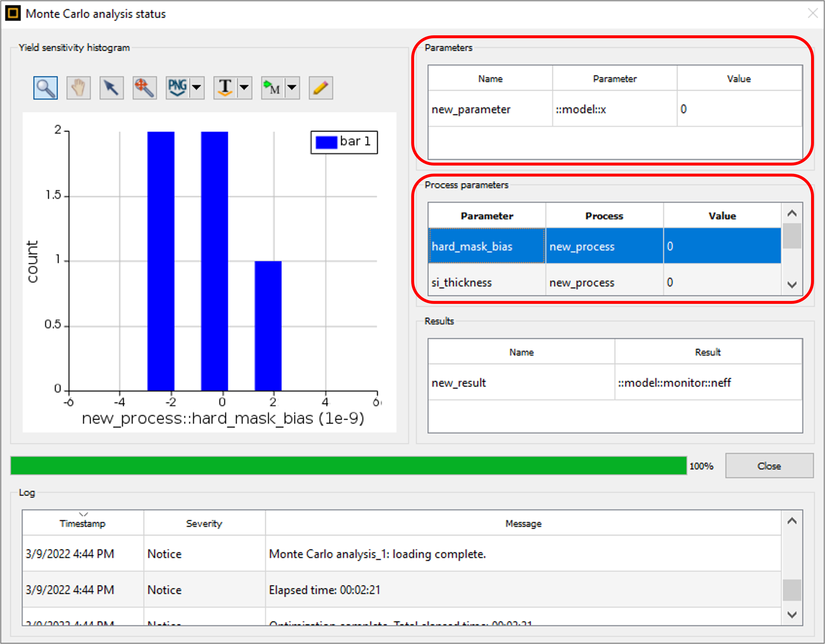The image size is (825, 644).
Task: Click the zoom-to-extent magnifier tool
Action: tap(145, 88)
